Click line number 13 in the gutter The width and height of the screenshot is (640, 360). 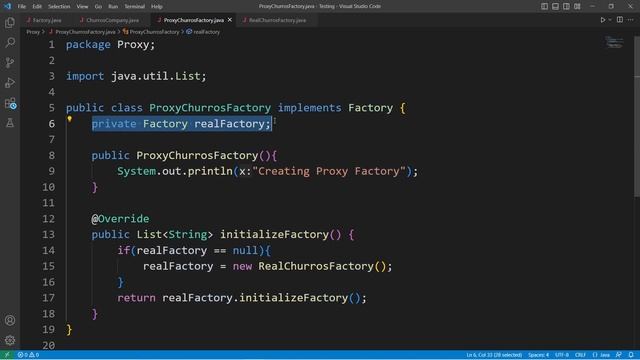coord(48,235)
